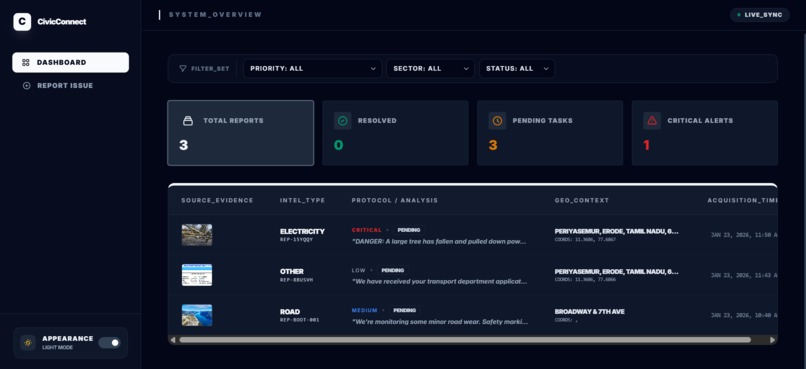Open the Sector: All dropdown
806x369 pixels.
point(430,68)
